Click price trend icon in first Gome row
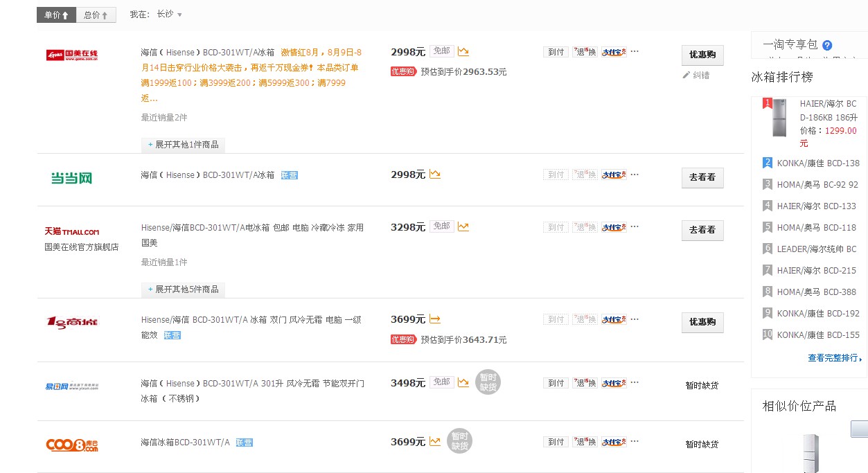The width and height of the screenshot is (868, 473). tap(463, 51)
